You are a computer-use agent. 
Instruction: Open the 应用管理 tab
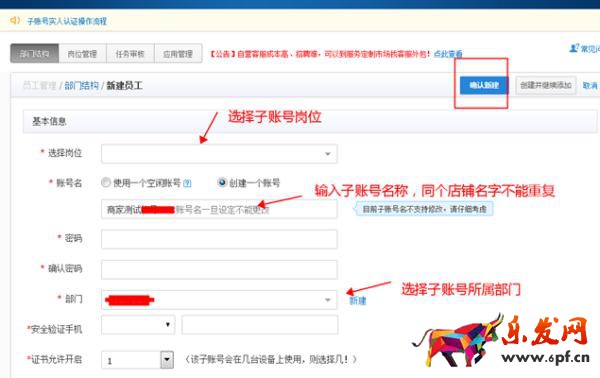[x=178, y=54]
